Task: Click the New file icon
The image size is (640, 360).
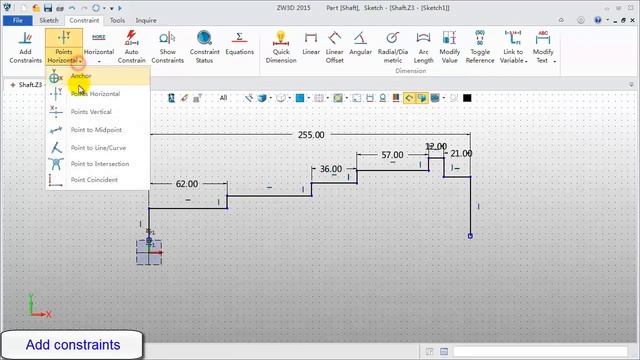Action: coord(24,8)
